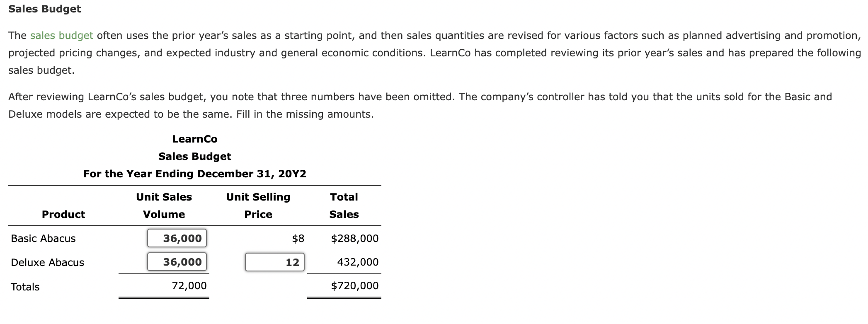Select the Deluxe Abacus unit volume field
The width and height of the screenshot is (868, 324).
click(x=177, y=261)
